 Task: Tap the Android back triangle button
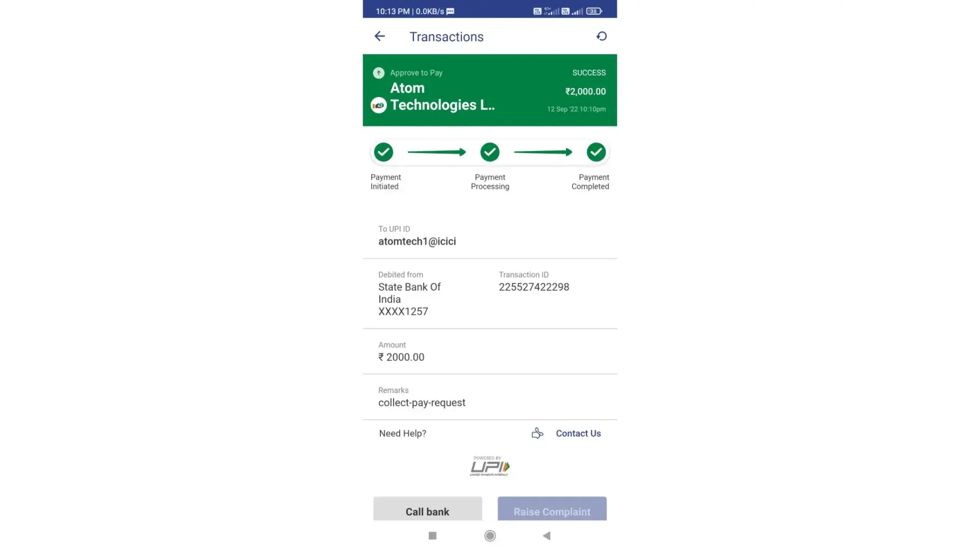546,536
